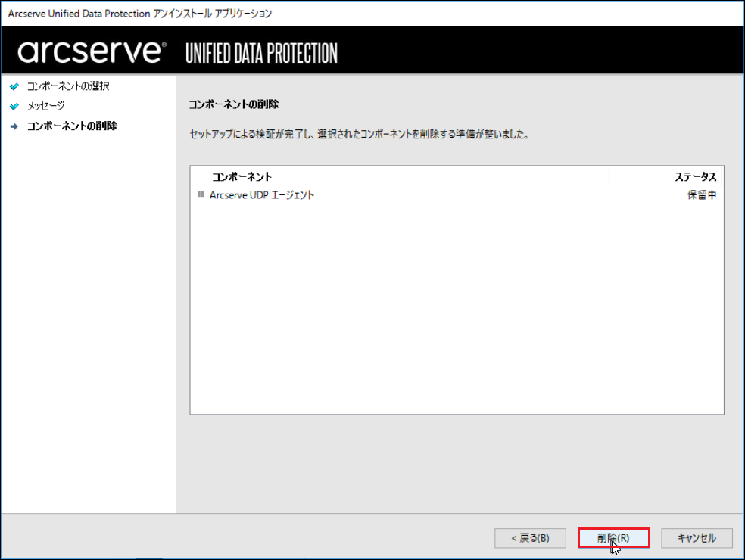The width and height of the screenshot is (745, 560).
Task: Click the 削除(R) delete button
Action: pyautogui.click(x=613, y=538)
